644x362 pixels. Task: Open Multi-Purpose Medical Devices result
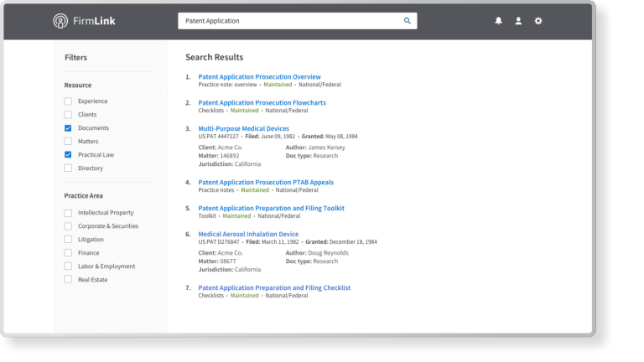click(243, 129)
